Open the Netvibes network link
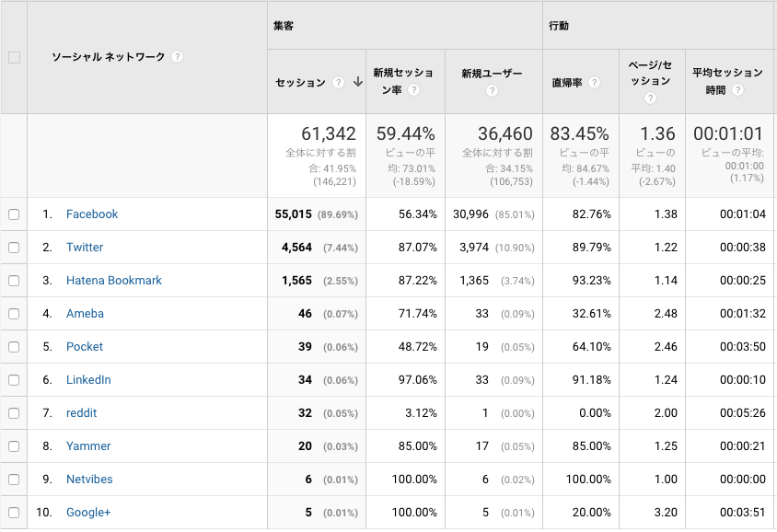This screenshot has width=777, height=532. [89, 480]
